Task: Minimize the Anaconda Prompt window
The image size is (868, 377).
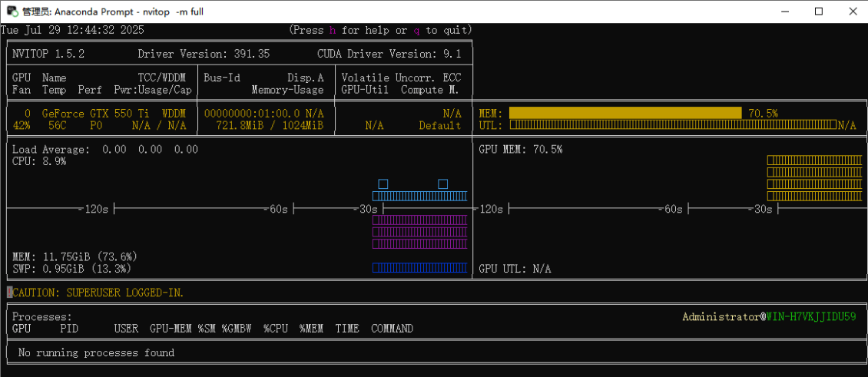Action: [x=784, y=12]
